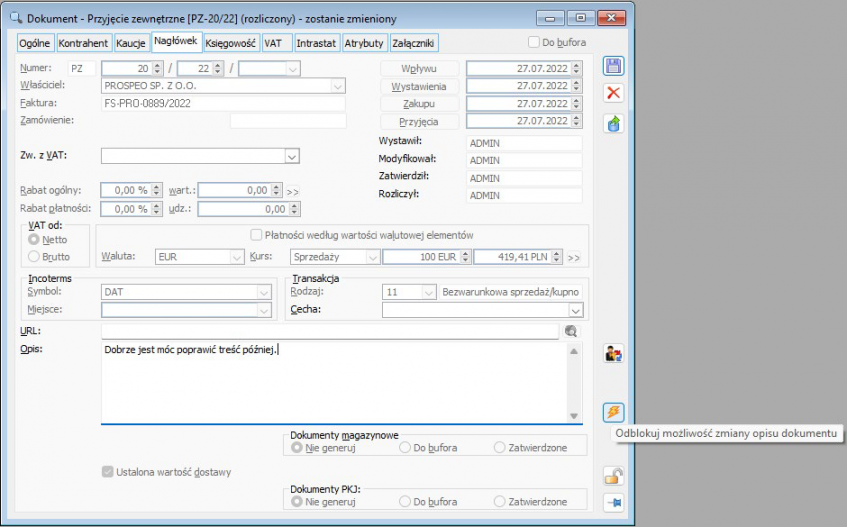847x527 pixels.
Task: Open the Kaucje tab
Action: click(x=131, y=43)
